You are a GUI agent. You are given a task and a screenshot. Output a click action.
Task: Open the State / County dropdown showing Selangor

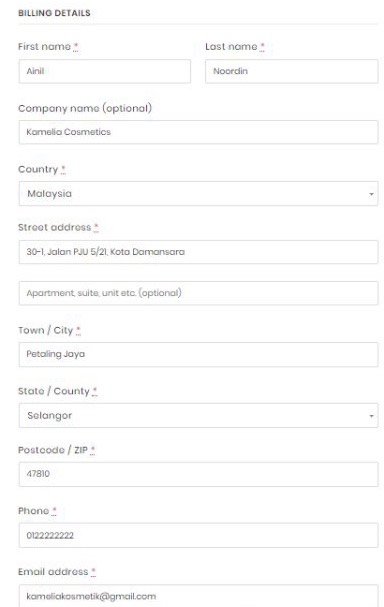coord(198,415)
